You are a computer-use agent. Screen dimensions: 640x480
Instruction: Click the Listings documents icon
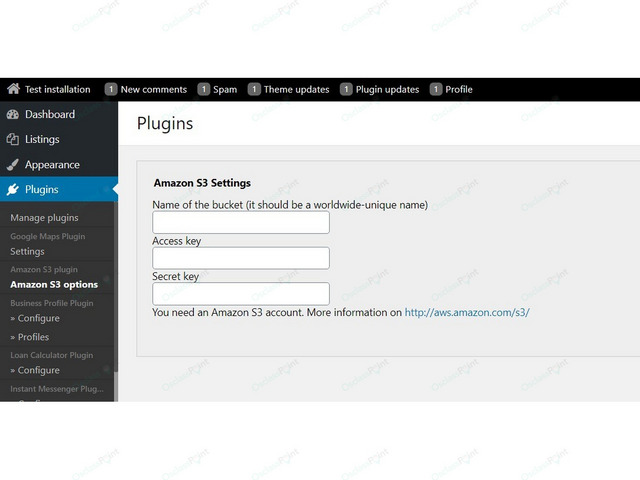[x=13, y=140]
